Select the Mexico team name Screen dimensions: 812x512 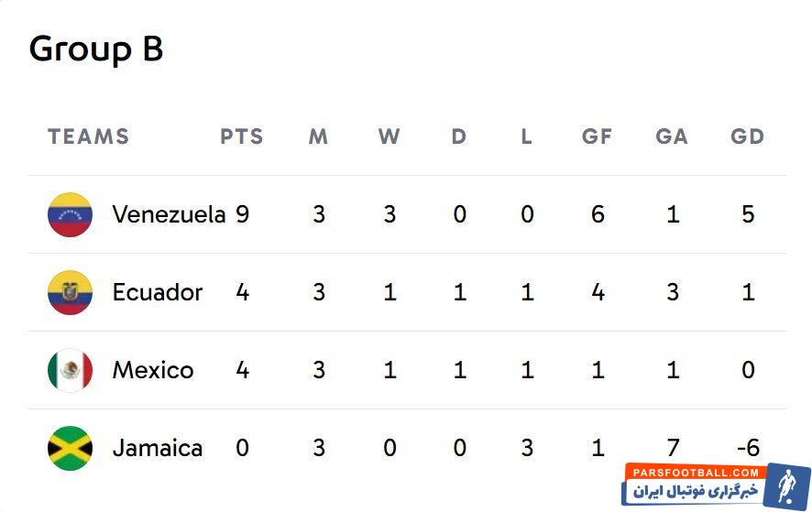pyautogui.click(x=153, y=371)
